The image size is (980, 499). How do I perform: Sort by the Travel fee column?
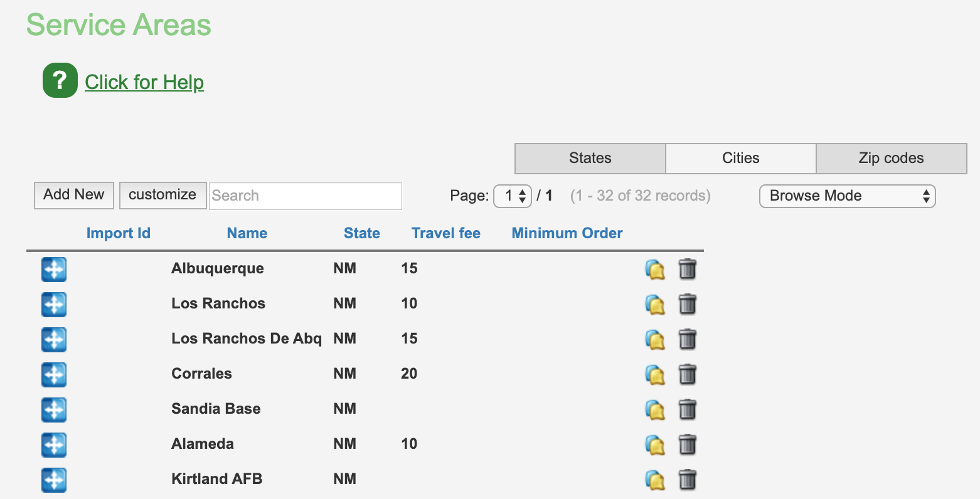(x=445, y=233)
